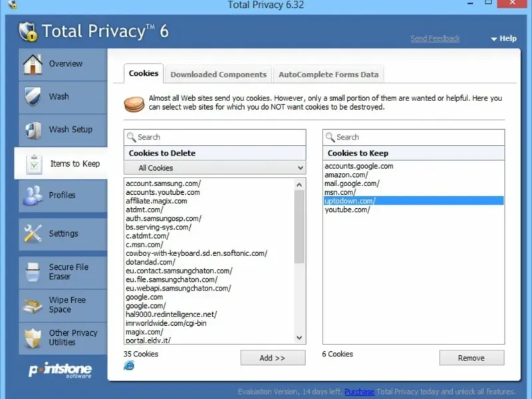The width and height of the screenshot is (532, 399).
Task: Click the Wash Setup icon
Action: [x=33, y=130]
